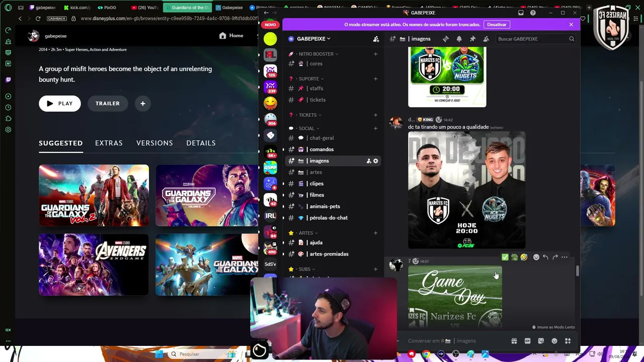
Task: Create channel in ARTES category
Action: click(x=375, y=233)
